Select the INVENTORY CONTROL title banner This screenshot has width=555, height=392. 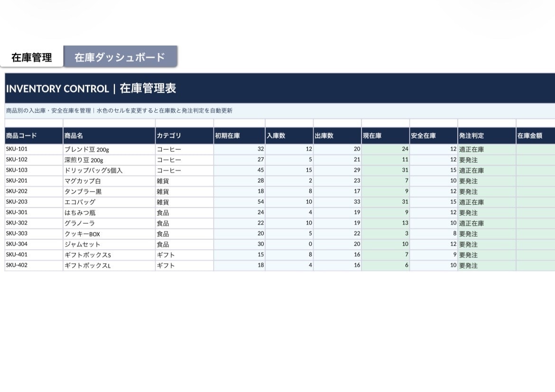(x=280, y=89)
